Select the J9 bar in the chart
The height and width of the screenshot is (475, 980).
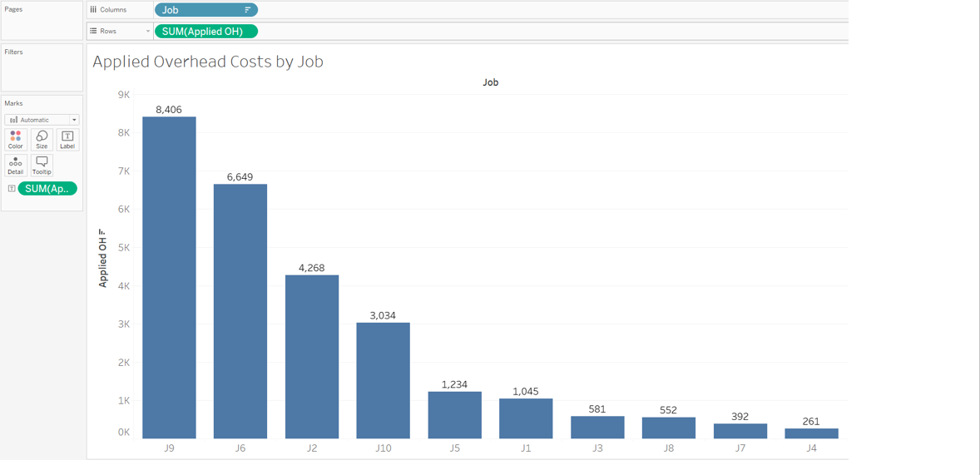coord(169,277)
